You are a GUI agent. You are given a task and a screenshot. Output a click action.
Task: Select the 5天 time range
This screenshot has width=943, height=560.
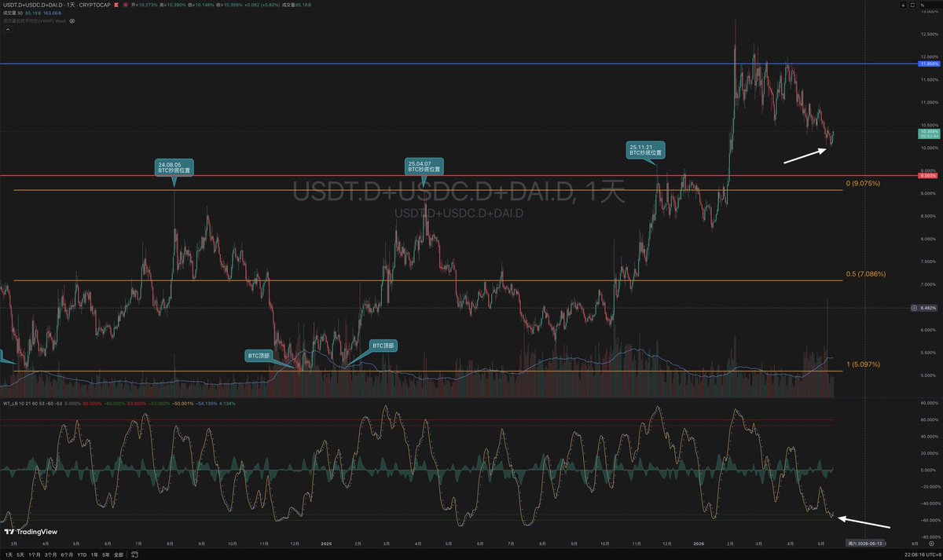[x=20, y=555]
